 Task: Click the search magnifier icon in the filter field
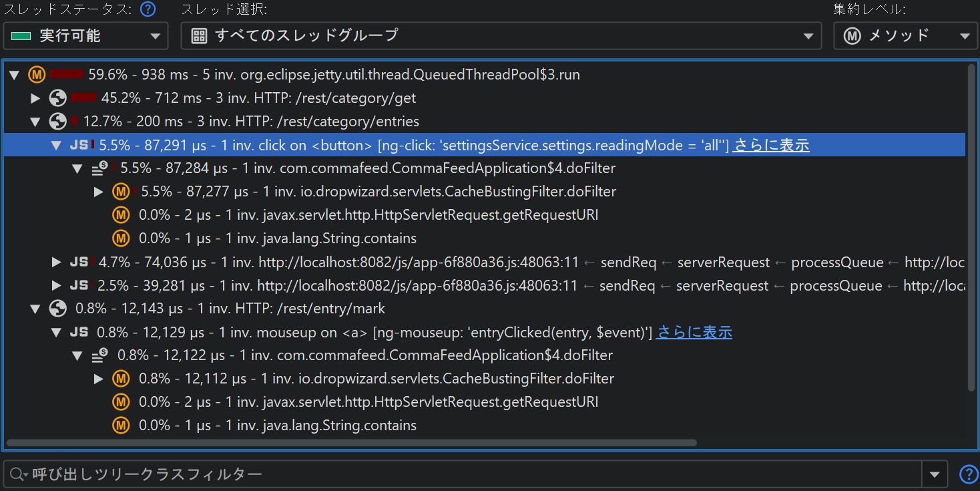click(17, 474)
